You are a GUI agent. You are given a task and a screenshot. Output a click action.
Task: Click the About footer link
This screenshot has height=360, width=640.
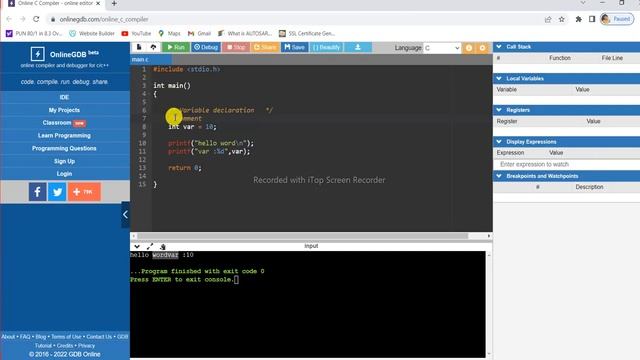click(8, 337)
